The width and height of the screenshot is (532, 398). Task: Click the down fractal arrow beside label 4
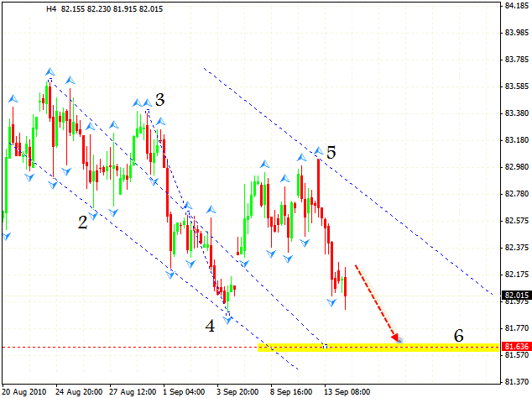[227, 320]
